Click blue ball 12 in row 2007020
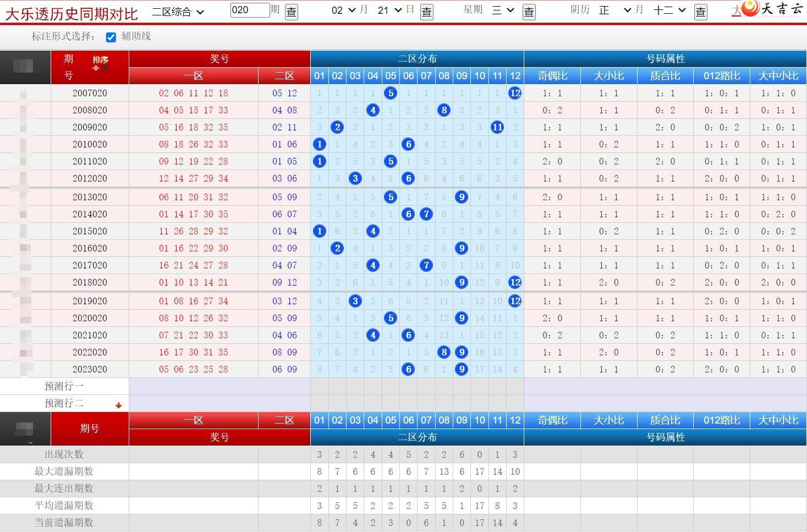The image size is (807, 532). [515, 93]
